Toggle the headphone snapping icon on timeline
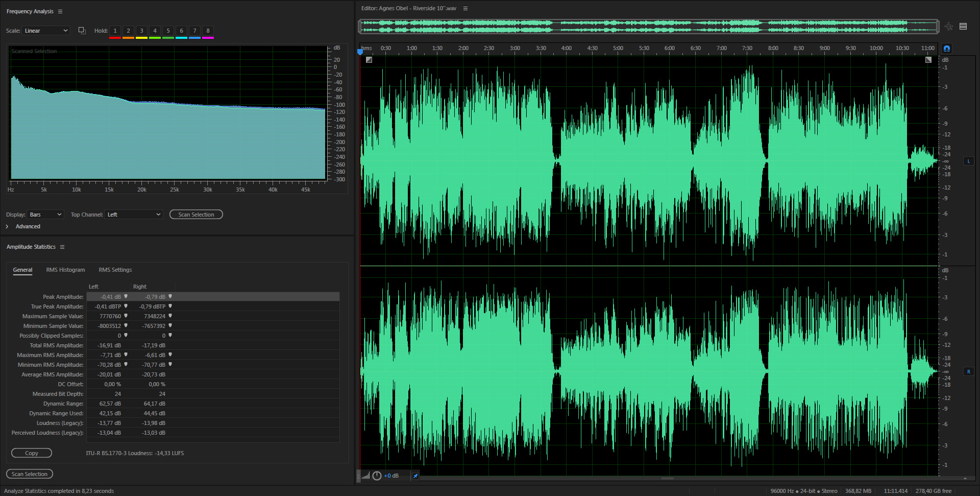This screenshot has height=496, width=980. [x=947, y=49]
